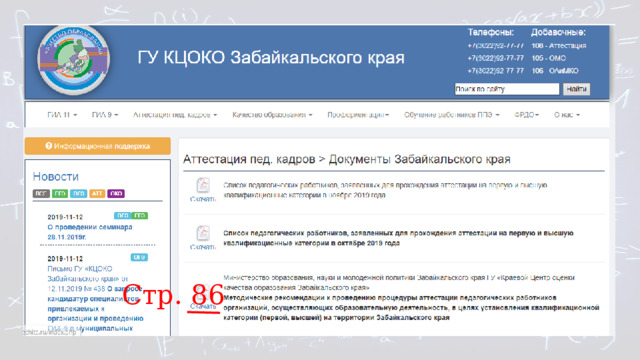The image size is (640, 360).
Task: Click the Найти search button
Action: click(576, 89)
